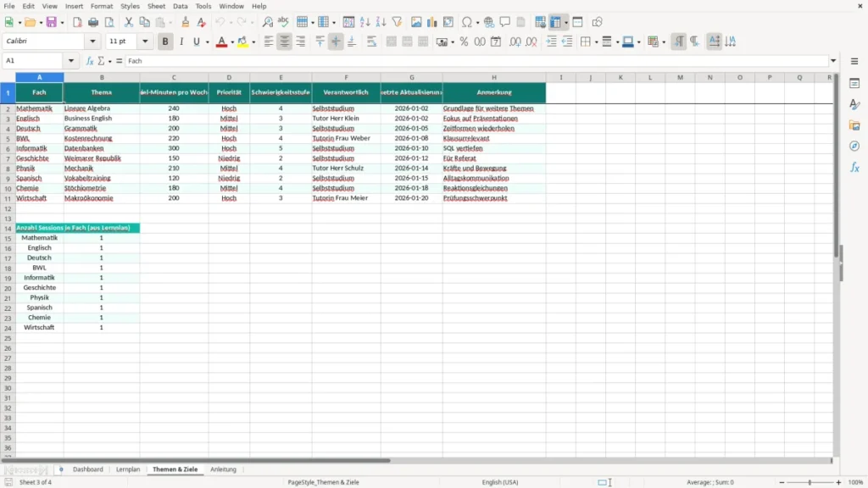Toggle Underline formatting
The width and height of the screenshot is (868, 488).
tap(196, 42)
